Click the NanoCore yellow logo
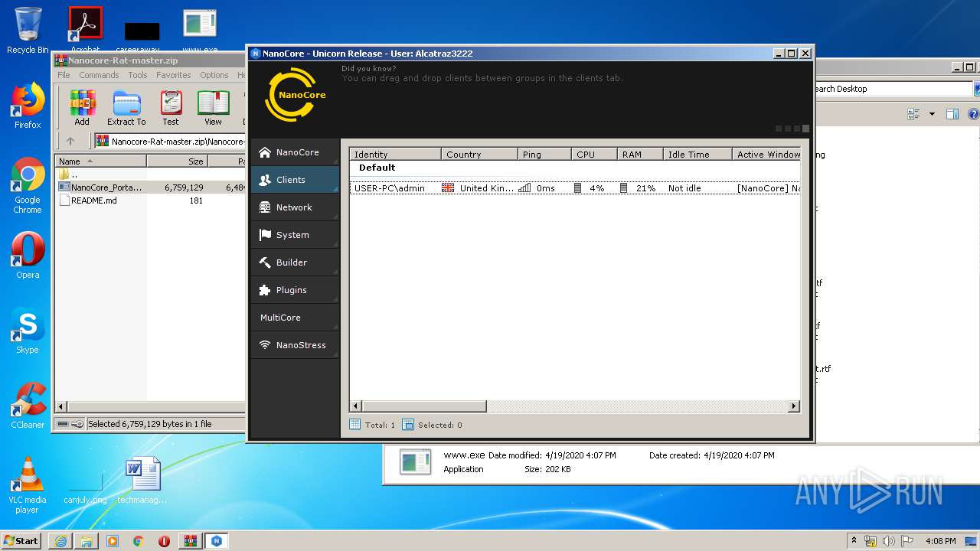 295,95
